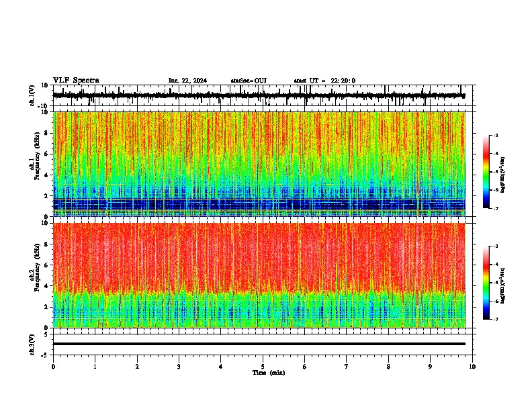Click the "ch.1(V)" waveform axis label

coord(32,95)
